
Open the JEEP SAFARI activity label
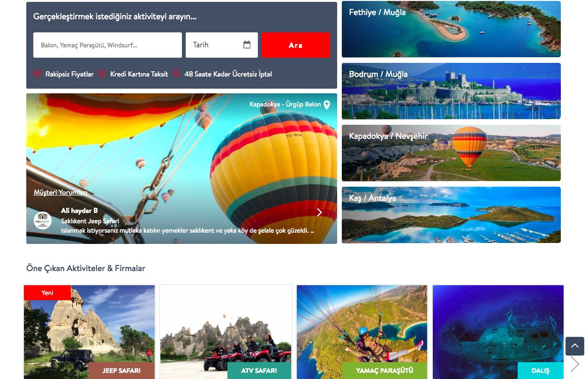[121, 371]
